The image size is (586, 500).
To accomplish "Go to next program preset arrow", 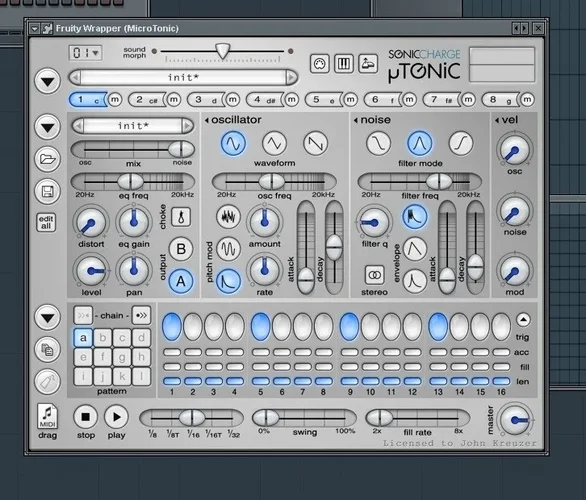I will tap(292, 78).
